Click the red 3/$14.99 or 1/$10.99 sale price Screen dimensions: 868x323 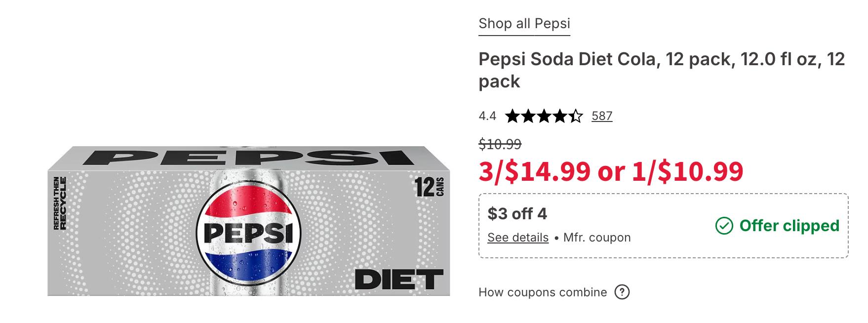click(611, 171)
